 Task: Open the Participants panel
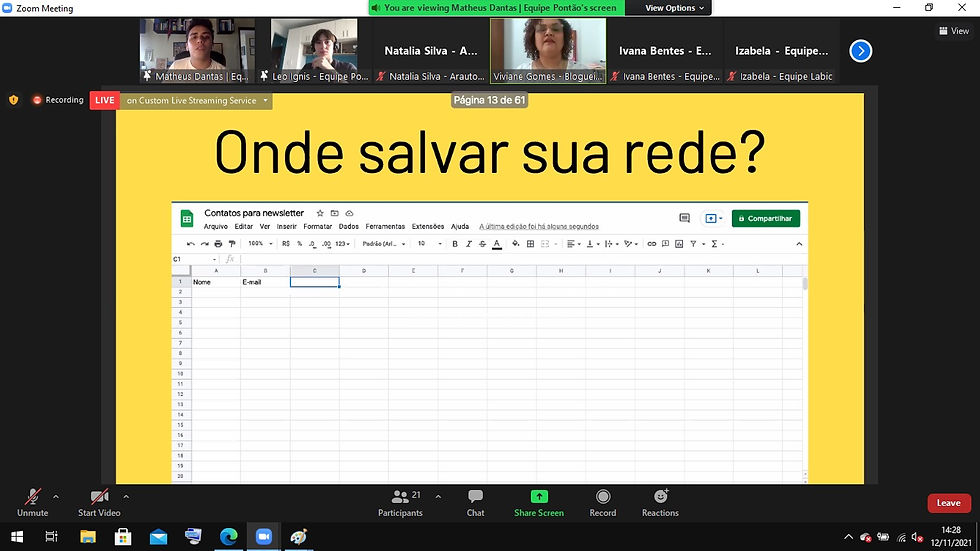400,503
